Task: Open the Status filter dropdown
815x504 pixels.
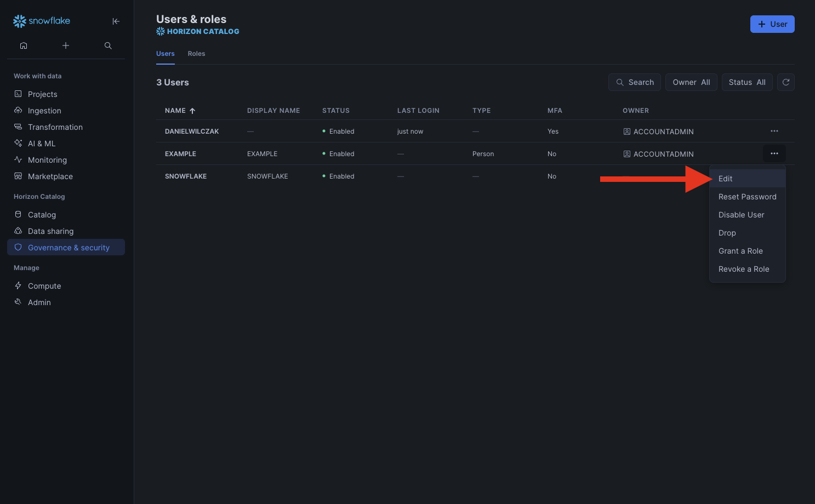Action: tap(746, 82)
